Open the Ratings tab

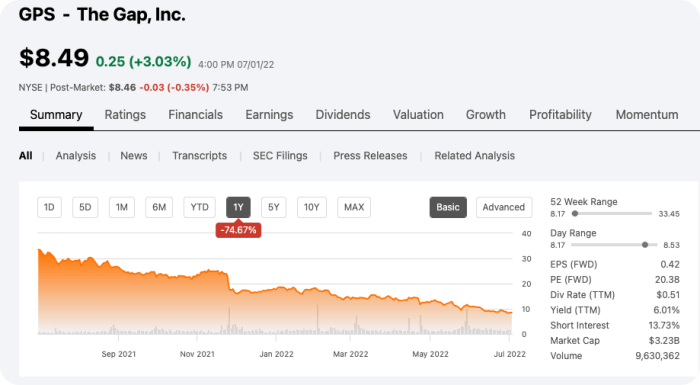click(x=125, y=115)
